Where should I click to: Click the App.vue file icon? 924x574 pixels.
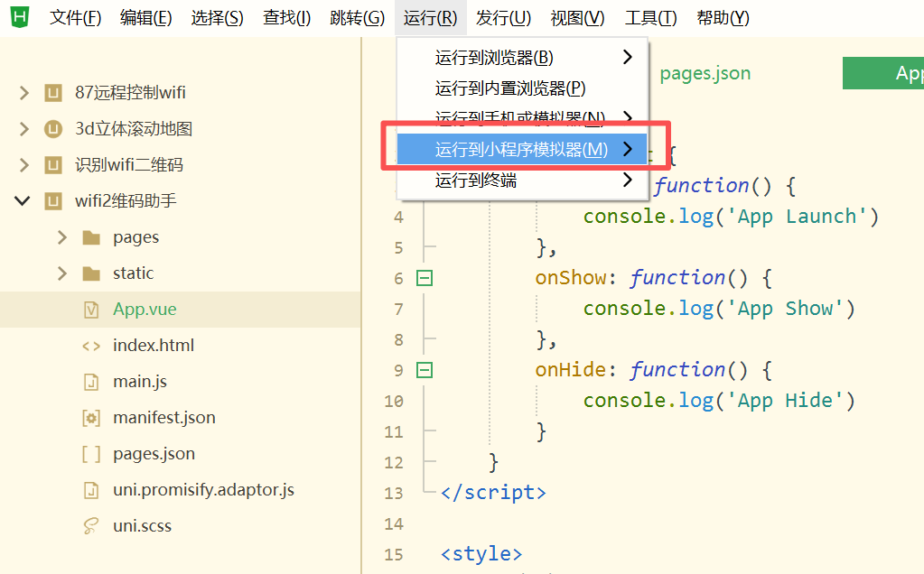[x=91, y=310]
